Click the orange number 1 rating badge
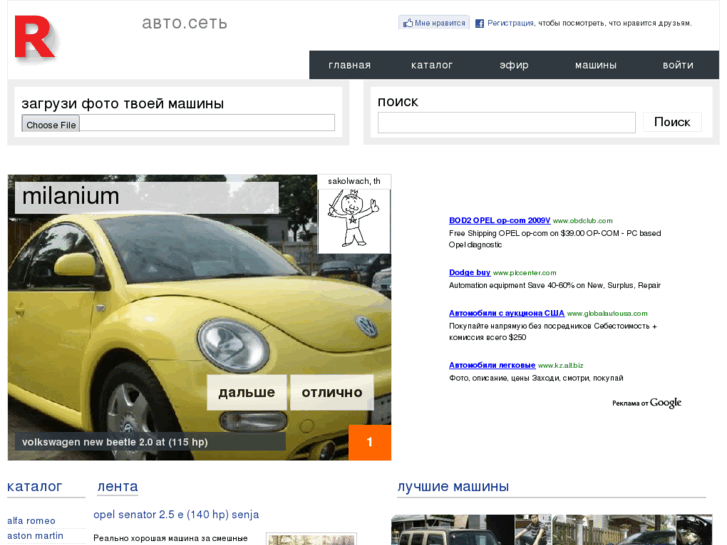This screenshot has width=727, height=545. click(369, 442)
